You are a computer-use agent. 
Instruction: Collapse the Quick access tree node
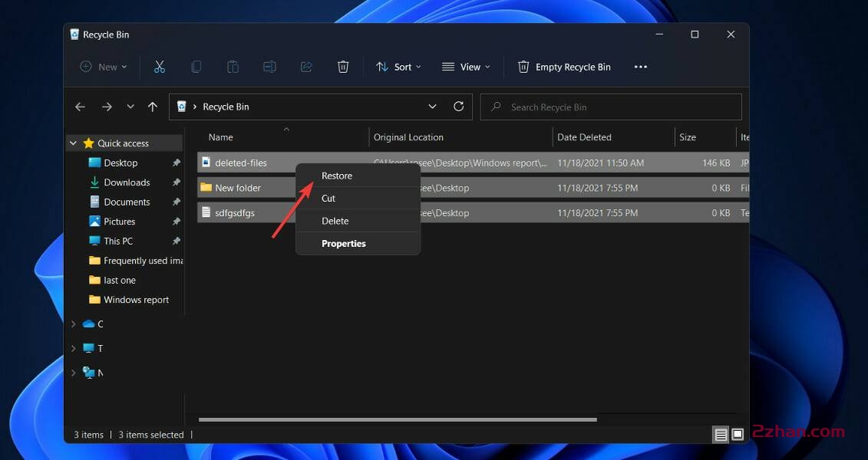[74, 143]
